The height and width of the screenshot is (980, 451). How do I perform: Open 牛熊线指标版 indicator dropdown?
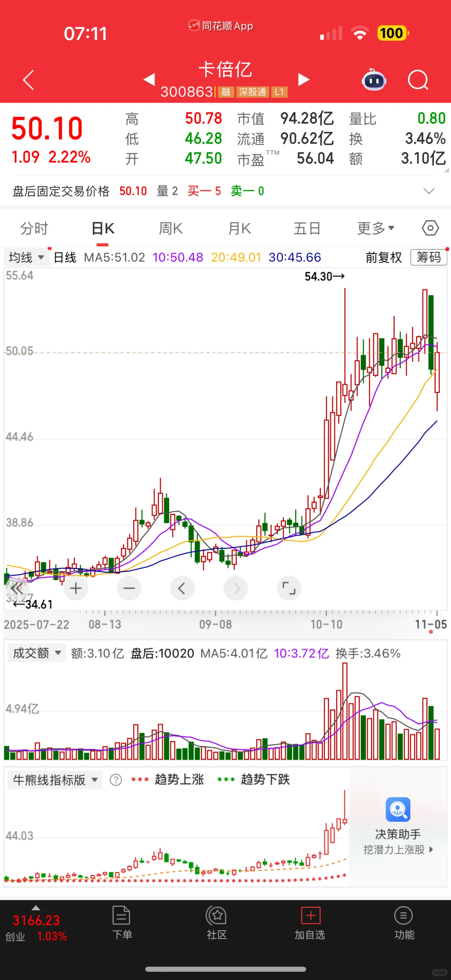(55, 780)
